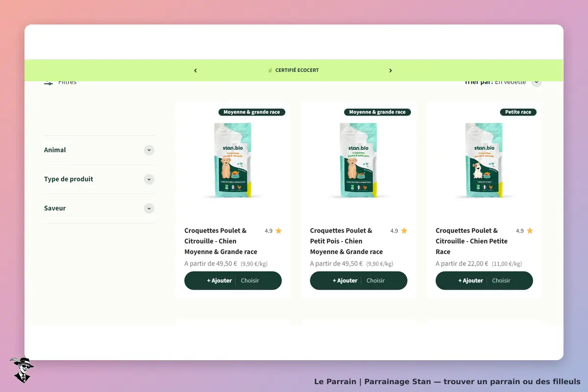Open Croquettes Poulet & Petit Pois product page
Image resolution: width=588 pixels, height=392 pixels.
346,241
